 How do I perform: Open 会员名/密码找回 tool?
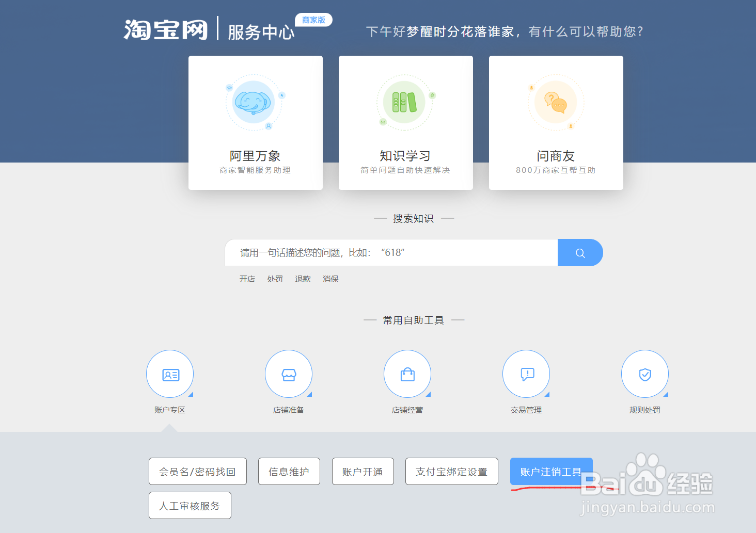click(198, 472)
